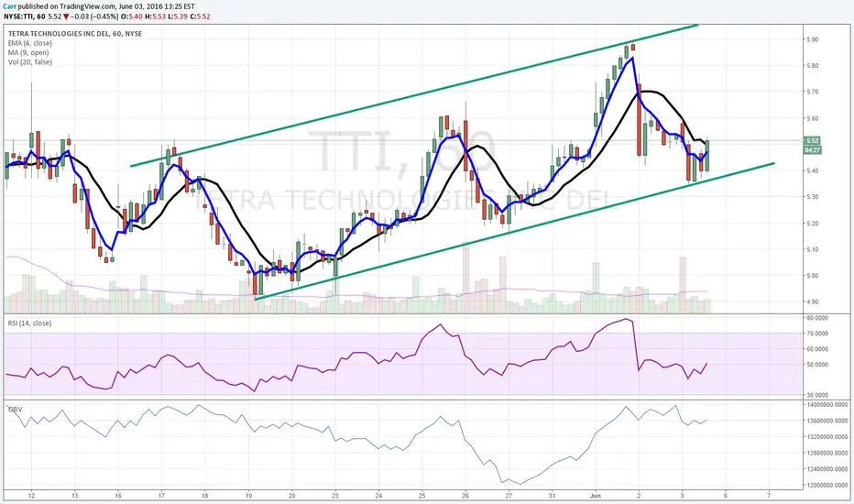Viewport: 854px width, 504px height.
Task: Click 4.90 on the price axis
Action: click(812, 301)
